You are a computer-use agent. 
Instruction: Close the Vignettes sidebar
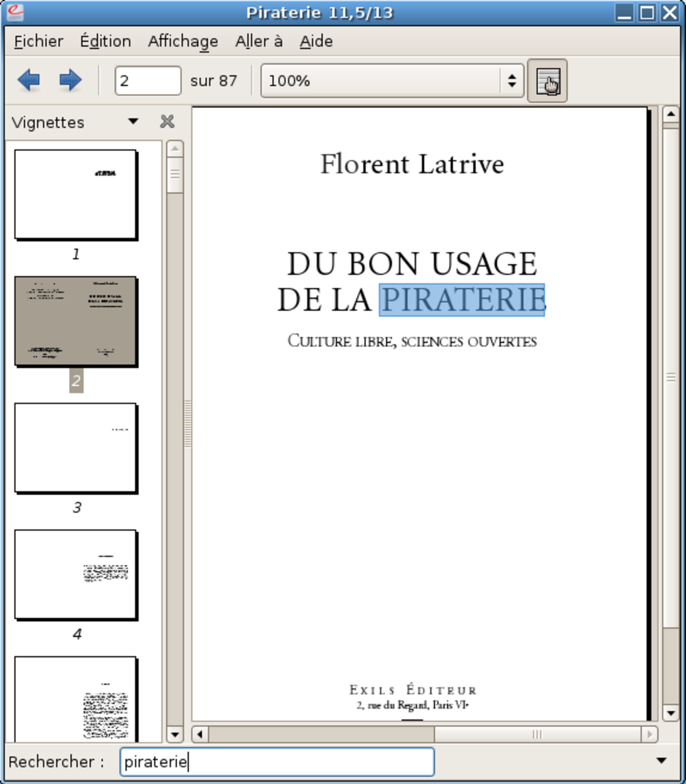(x=167, y=121)
